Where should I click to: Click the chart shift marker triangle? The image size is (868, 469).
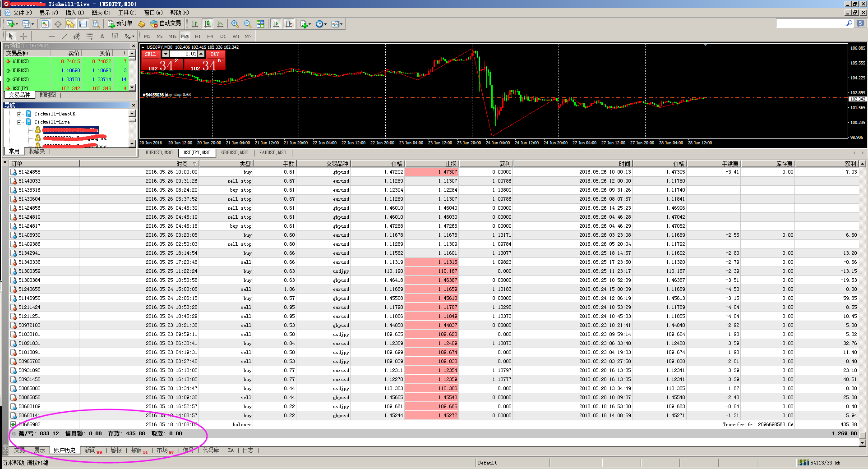[x=705, y=45]
